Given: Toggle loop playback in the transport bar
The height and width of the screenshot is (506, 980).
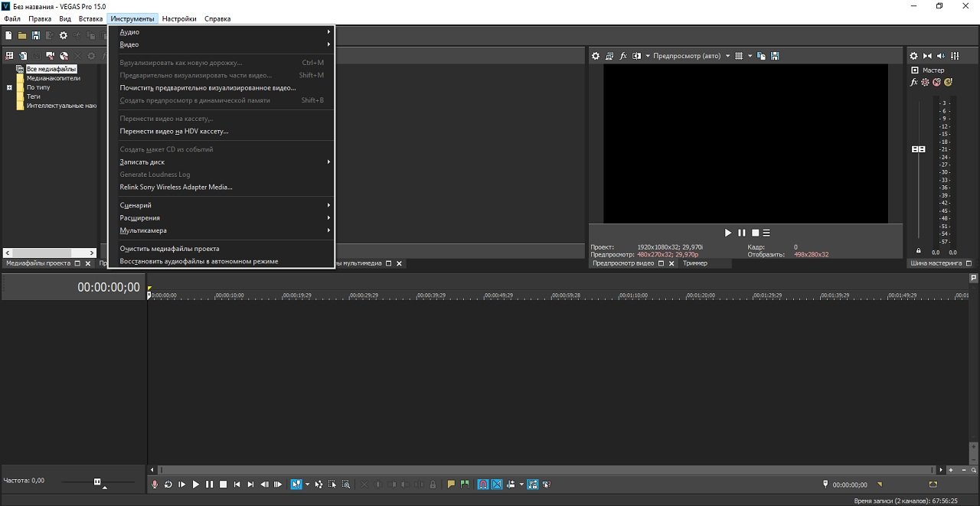Looking at the screenshot, I should [x=168, y=485].
